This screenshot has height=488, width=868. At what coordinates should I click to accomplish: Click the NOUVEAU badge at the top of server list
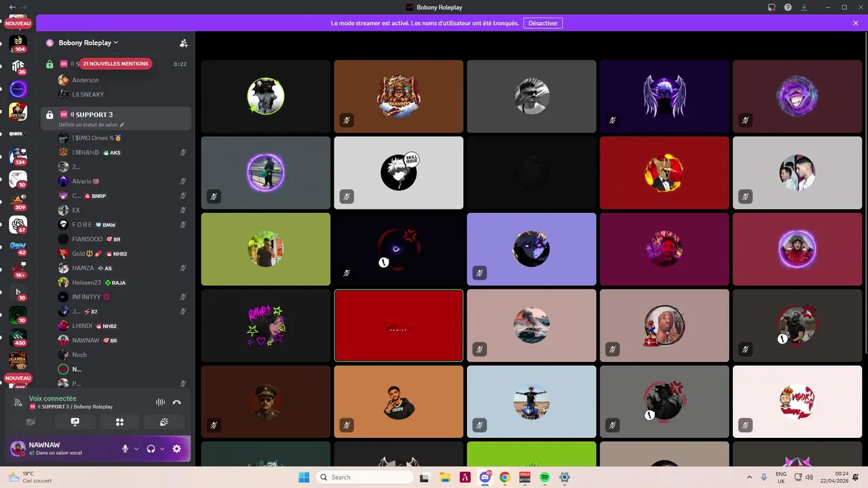[18, 23]
